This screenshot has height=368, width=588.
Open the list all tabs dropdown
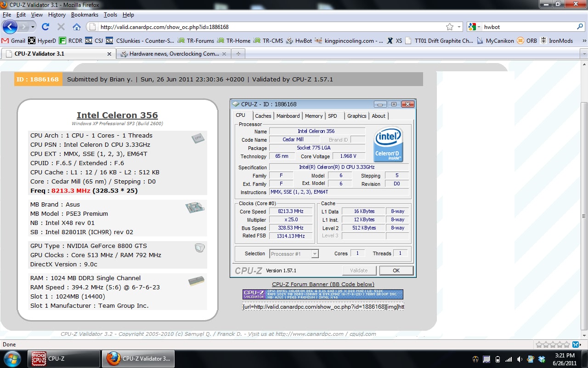click(x=584, y=54)
